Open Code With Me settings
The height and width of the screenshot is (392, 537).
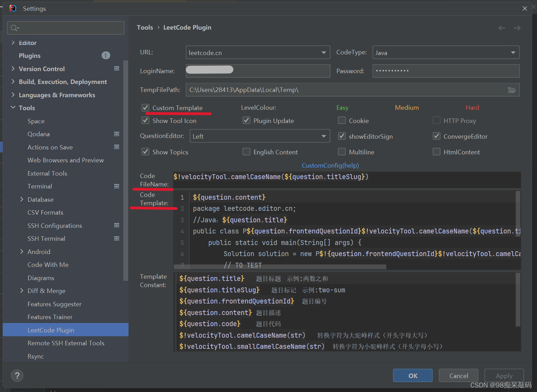(x=48, y=265)
